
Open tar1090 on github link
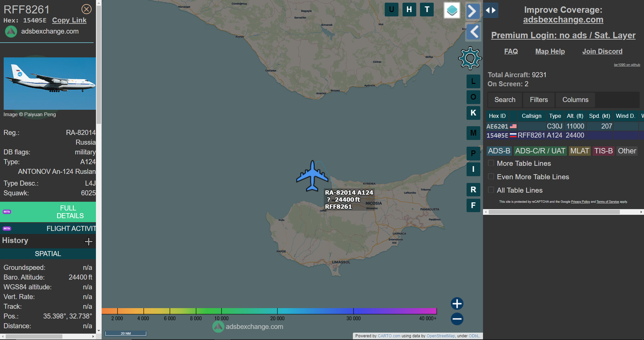tap(627, 65)
